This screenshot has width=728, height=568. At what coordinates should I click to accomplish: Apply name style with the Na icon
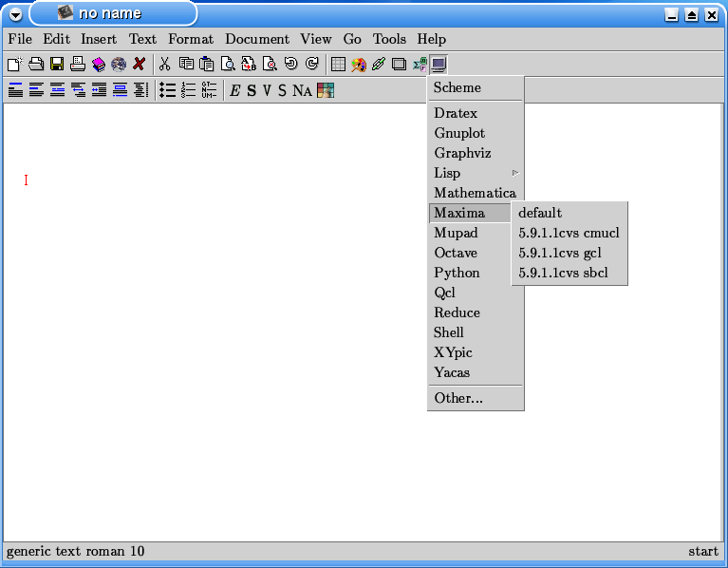coord(302,90)
